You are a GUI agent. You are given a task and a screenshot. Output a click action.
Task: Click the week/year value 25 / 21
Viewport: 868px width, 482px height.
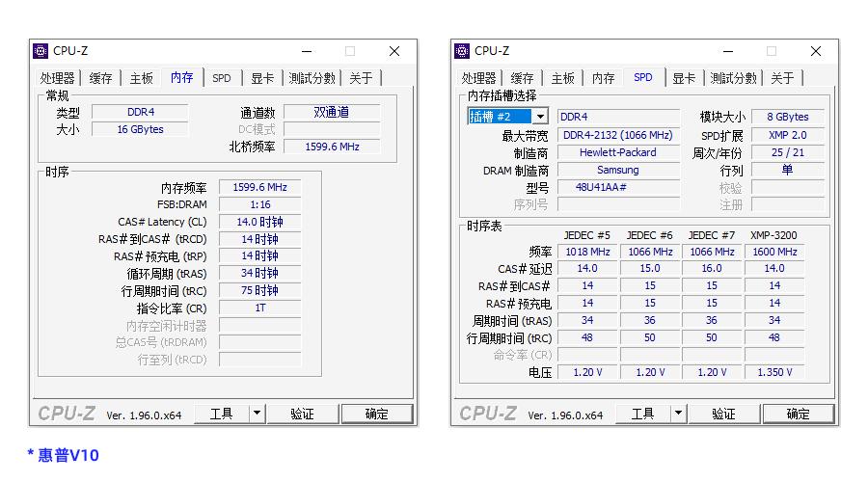point(788,152)
